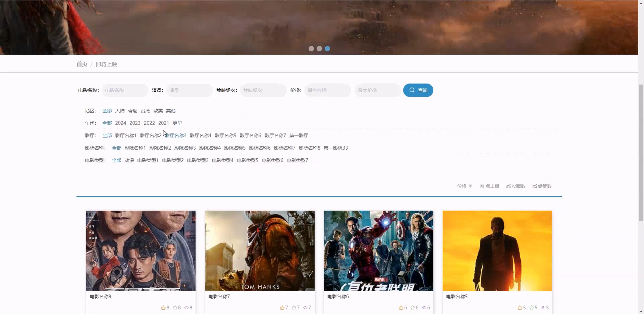Select 电影类型7 filter
Image resolution: width=644 pixels, height=314 pixels.
coord(298,160)
